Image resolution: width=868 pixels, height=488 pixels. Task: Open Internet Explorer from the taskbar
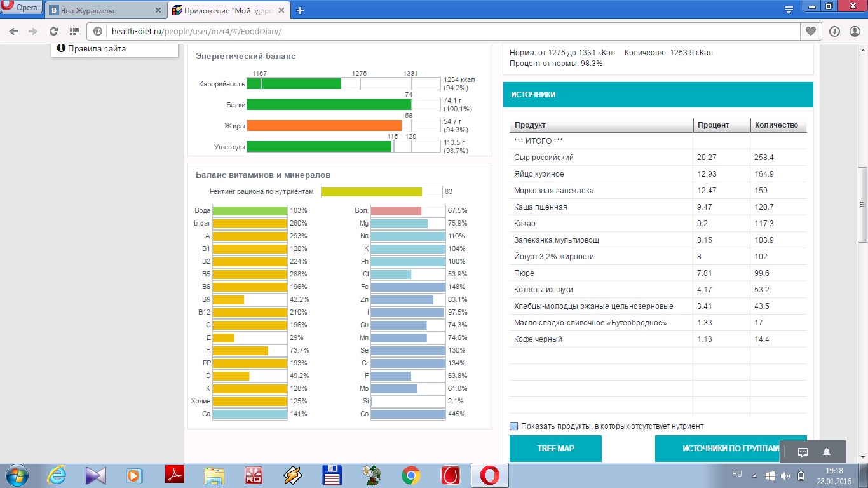[x=57, y=475]
